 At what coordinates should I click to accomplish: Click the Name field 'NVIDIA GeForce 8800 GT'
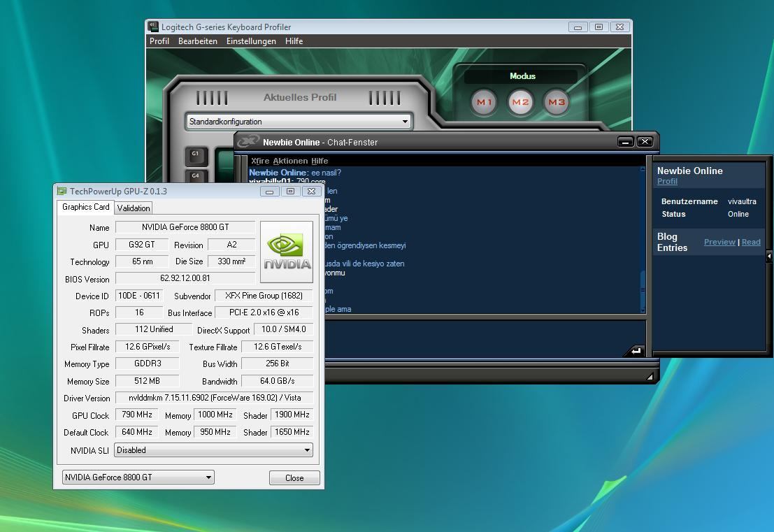pyautogui.click(x=185, y=227)
